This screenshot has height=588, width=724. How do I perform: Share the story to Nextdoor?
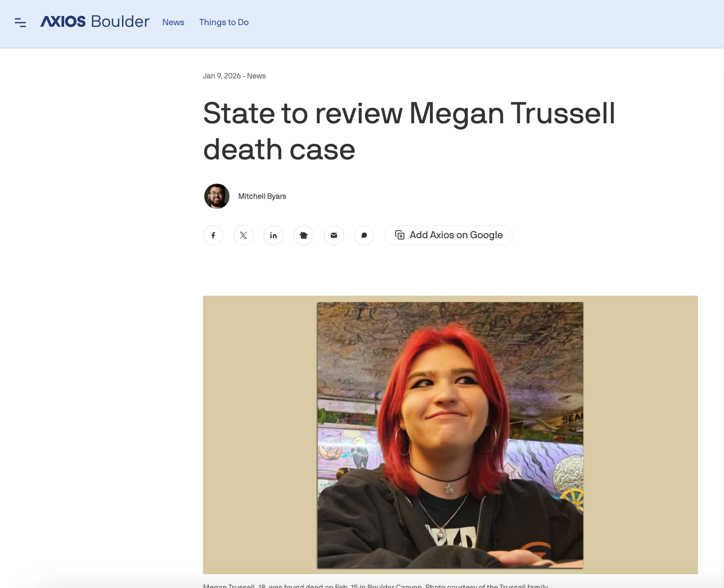pos(304,235)
